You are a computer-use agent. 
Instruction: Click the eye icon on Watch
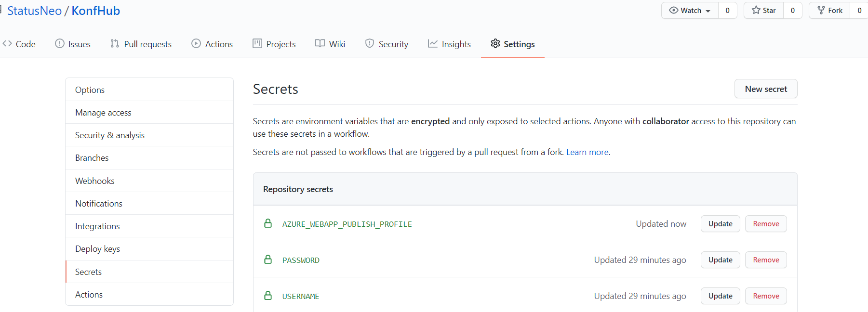pos(674,10)
